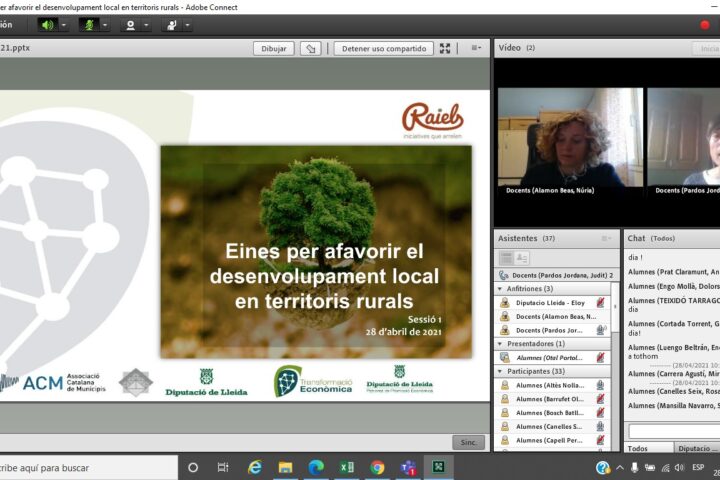Click muted mic icon for Alumnes (Barrufet Ol...
This screenshot has height=480, width=720.
(600, 399)
